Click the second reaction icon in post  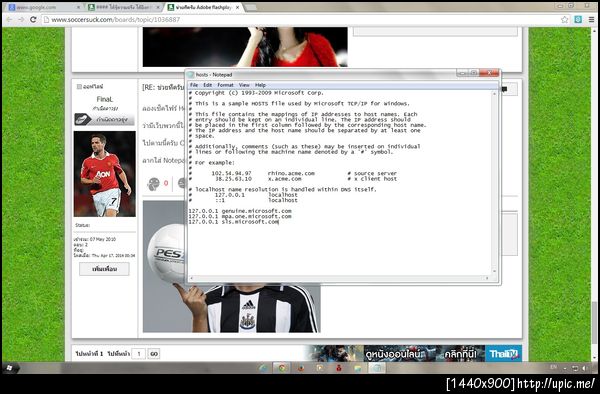pyautogui.click(x=182, y=184)
